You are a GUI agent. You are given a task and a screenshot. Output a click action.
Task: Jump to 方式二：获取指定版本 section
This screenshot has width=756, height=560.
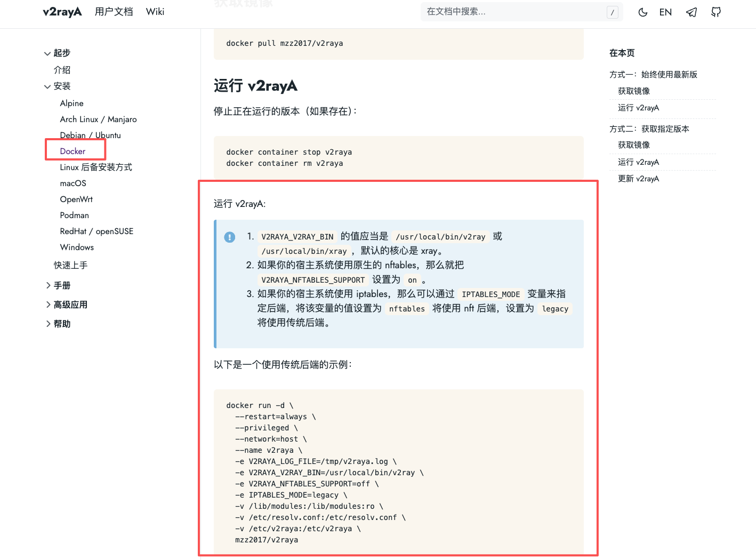(649, 129)
